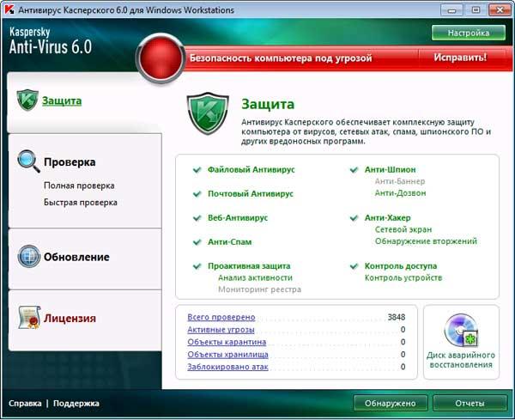Open Поддержка support link
The width and height of the screenshot is (515, 420).
[76, 404]
